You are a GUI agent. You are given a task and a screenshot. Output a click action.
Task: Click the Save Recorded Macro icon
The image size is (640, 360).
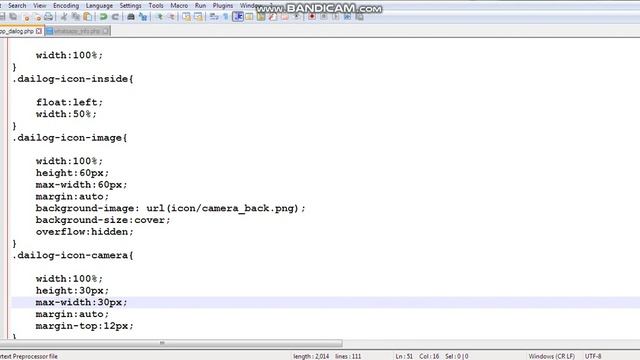[359, 17]
